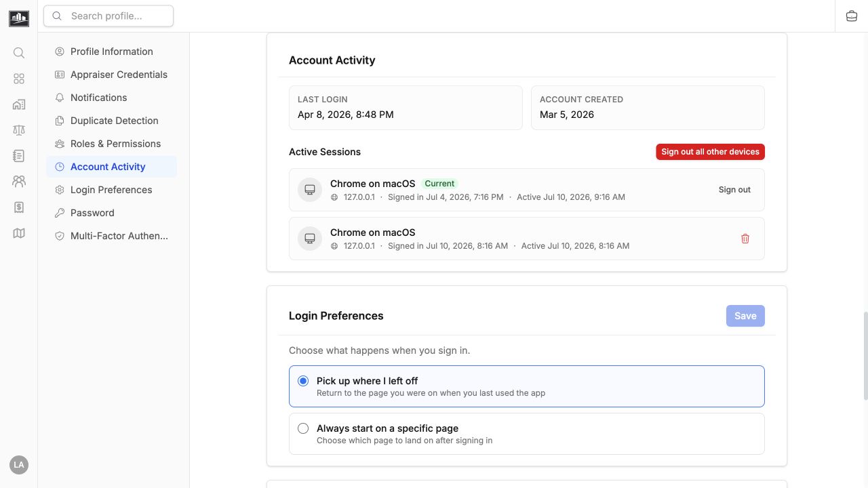The width and height of the screenshot is (868, 488).
Task: Open Notifications settings
Action: click(x=112, y=98)
